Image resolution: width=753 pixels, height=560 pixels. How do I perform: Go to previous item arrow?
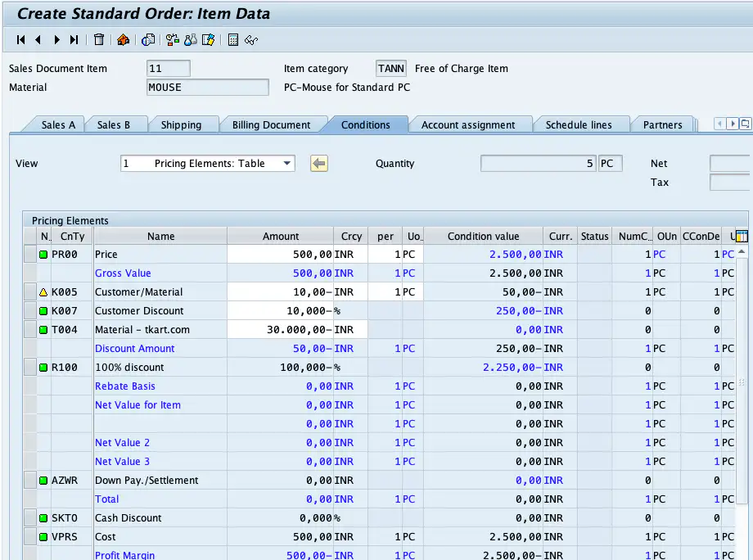pos(38,40)
